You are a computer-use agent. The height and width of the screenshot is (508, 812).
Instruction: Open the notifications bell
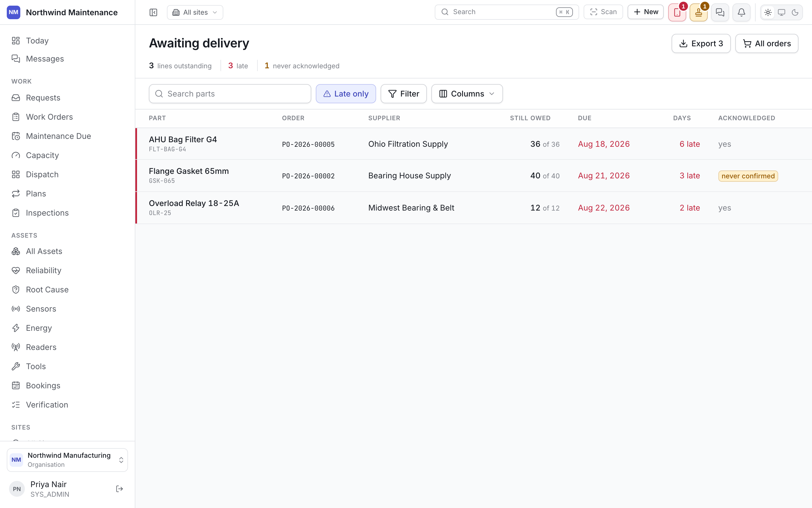742,12
